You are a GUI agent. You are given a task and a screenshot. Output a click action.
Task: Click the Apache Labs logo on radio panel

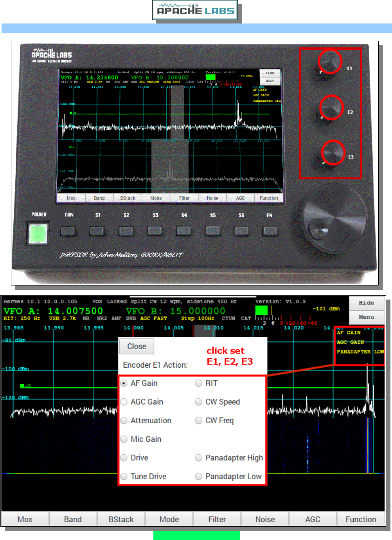(x=52, y=55)
